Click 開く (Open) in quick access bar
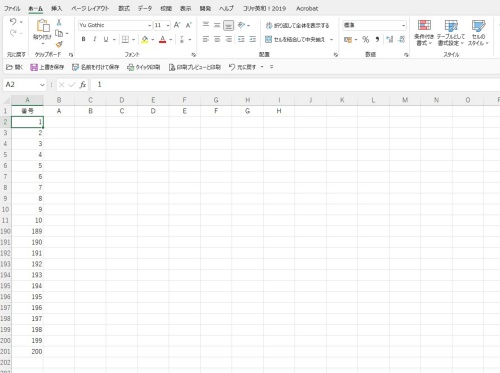 click(14, 67)
